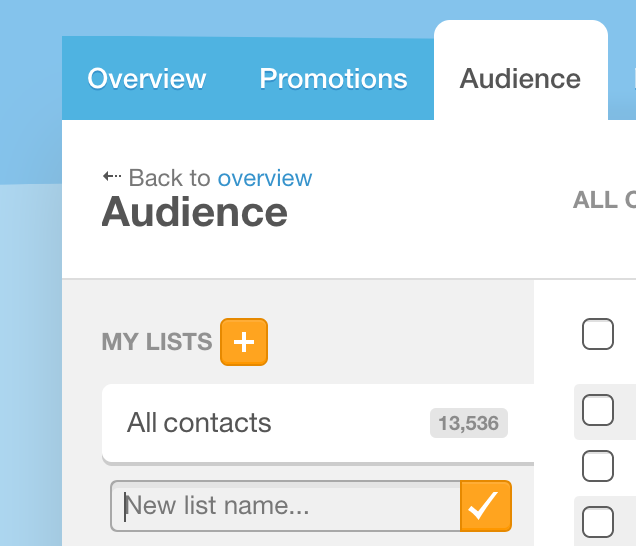The image size is (636, 546).
Task: Tick the bottom-most visible checkbox
Action: [x=598, y=521]
